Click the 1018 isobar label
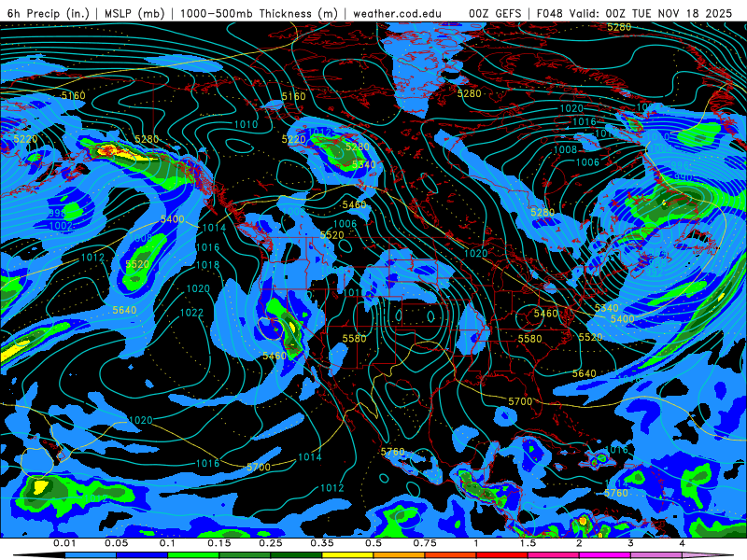 coord(207,265)
